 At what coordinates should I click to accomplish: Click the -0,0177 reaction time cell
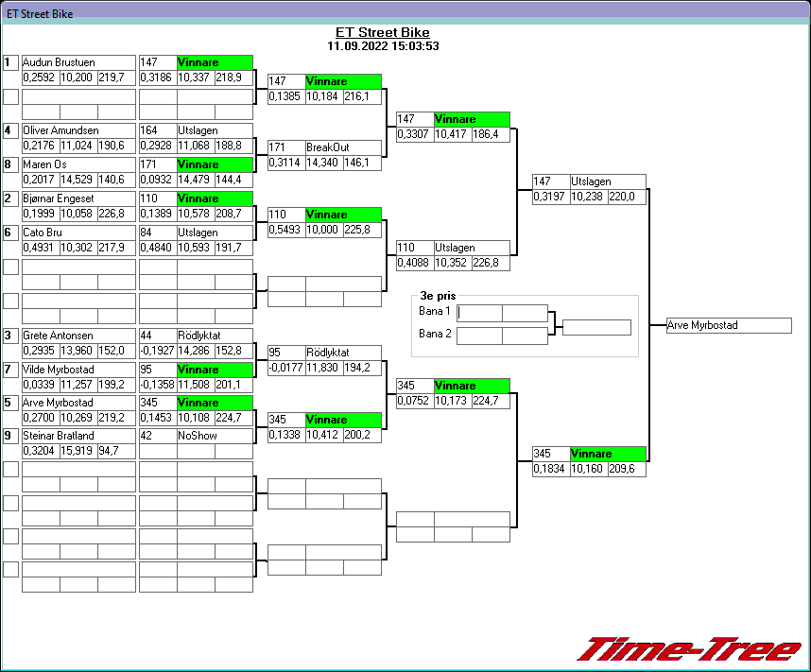pos(286,368)
